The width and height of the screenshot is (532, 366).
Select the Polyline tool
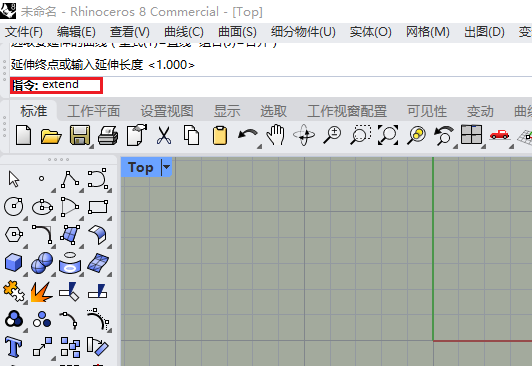(70, 179)
